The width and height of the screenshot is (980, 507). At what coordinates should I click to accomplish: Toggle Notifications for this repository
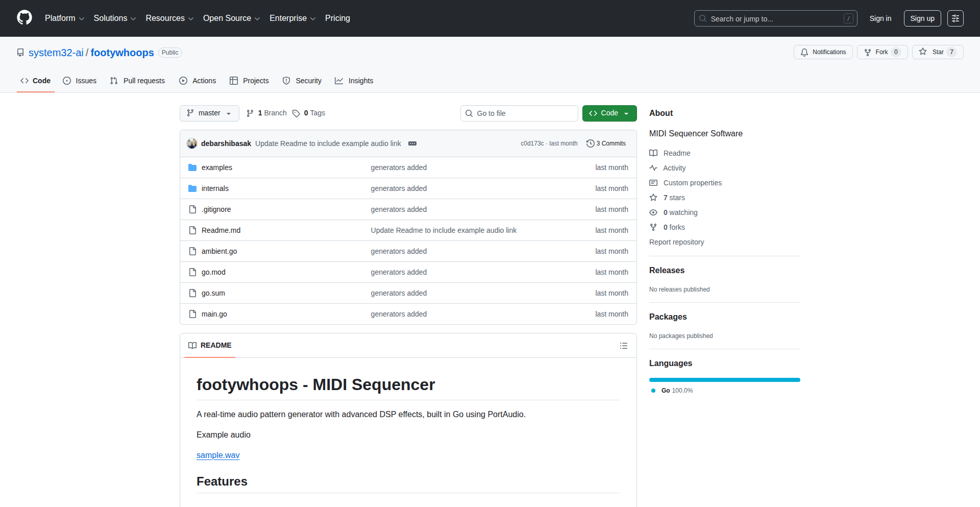click(x=823, y=52)
